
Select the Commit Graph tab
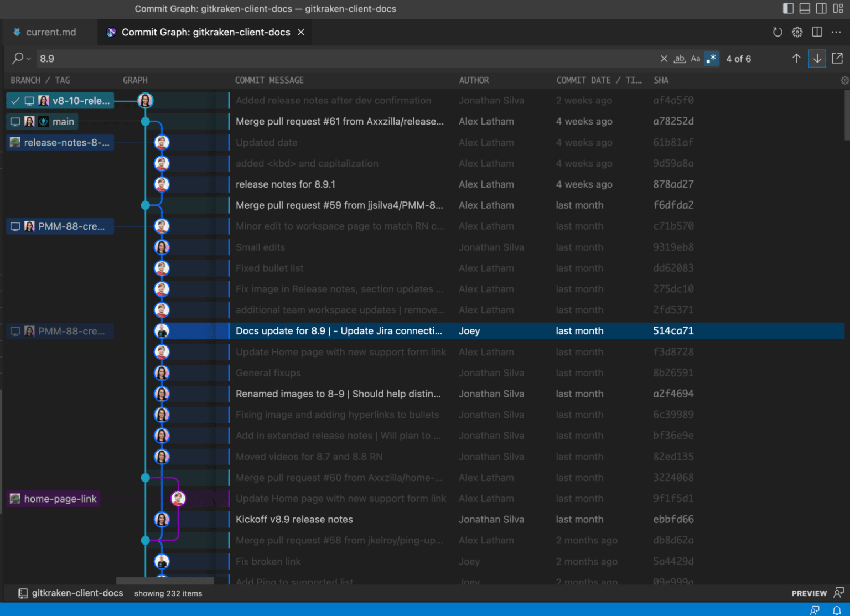tap(199, 32)
